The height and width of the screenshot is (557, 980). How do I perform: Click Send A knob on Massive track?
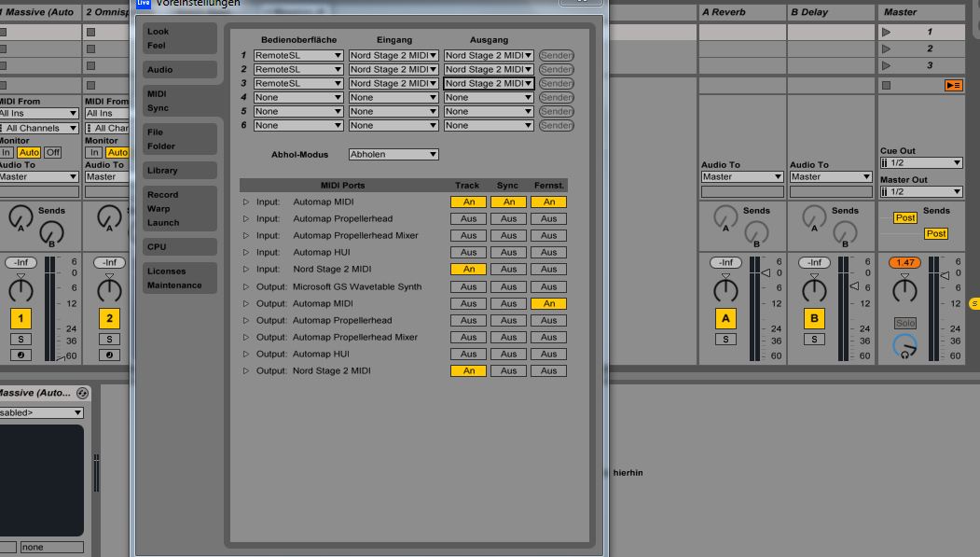tap(21, 217)
